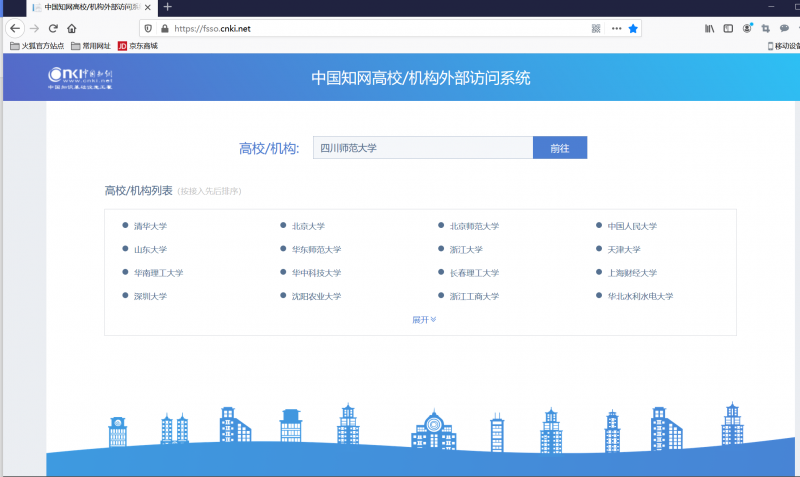
Task: Open the Firefox account icon
Action: tap(747, 29)
